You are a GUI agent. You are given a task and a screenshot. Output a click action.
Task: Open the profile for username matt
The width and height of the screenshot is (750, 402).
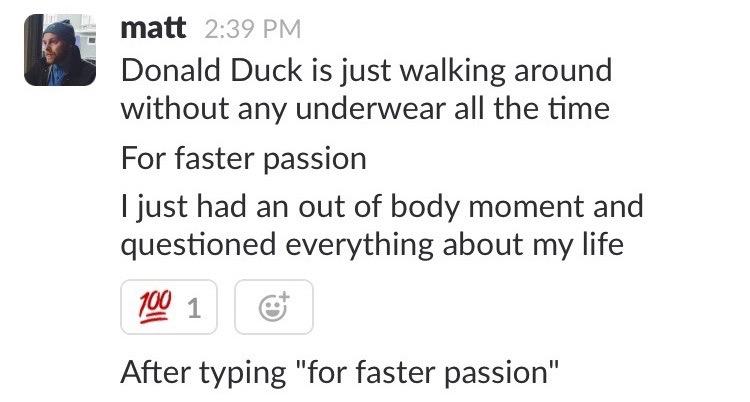pos(153,28)
